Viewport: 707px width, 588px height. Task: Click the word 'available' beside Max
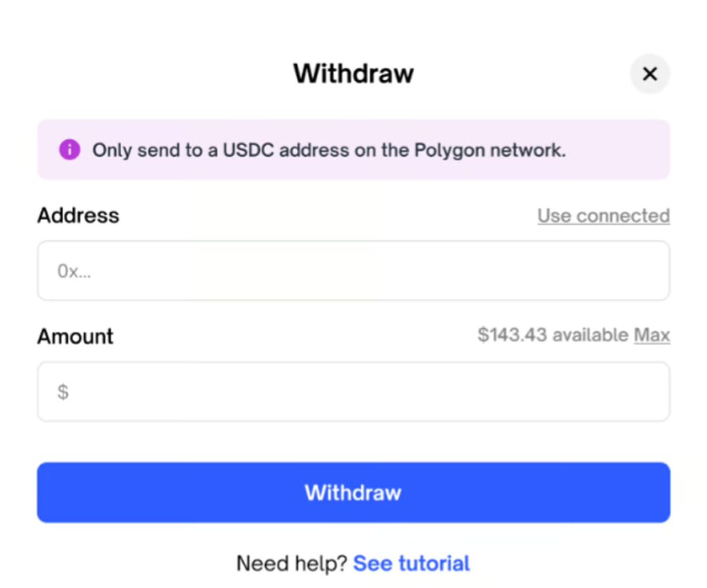(590, 336)
